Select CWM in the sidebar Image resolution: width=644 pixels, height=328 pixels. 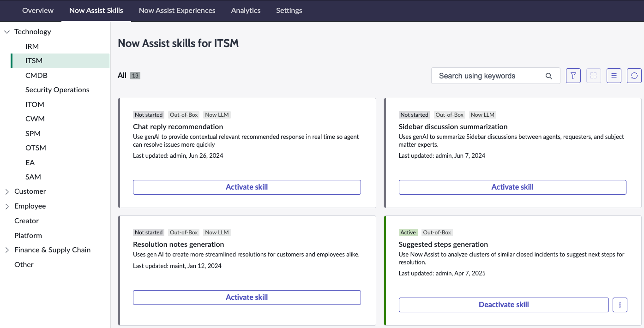(35, 119)
